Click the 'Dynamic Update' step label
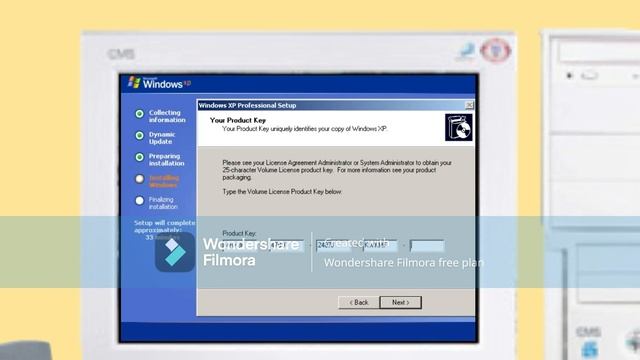640x360 pixels. (162, 138)
